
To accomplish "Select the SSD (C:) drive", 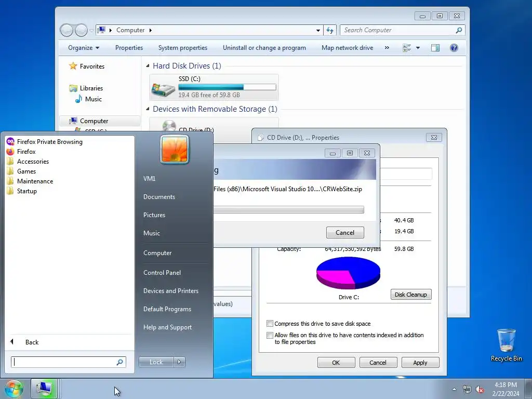I will 214,87.
